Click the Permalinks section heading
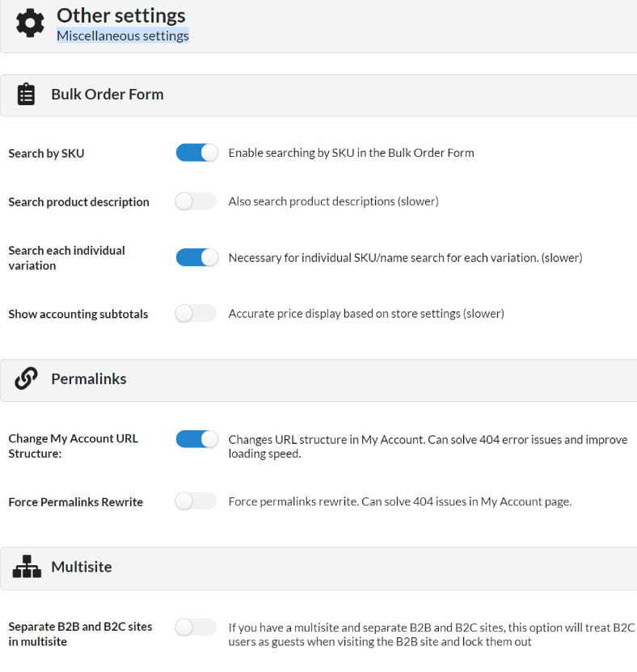 89,378
